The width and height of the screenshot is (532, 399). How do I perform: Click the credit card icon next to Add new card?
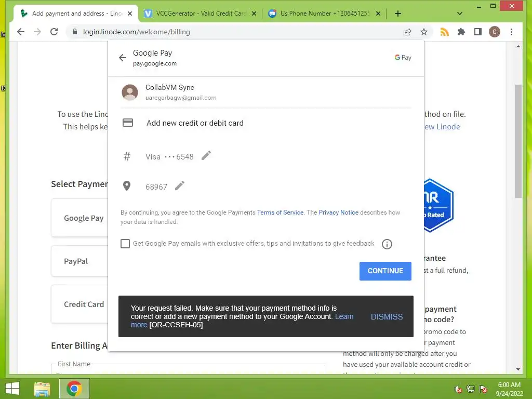pos(128,123)
